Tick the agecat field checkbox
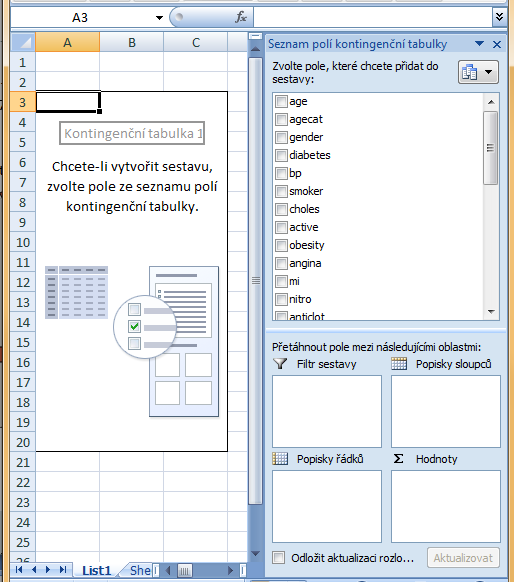 281,119
